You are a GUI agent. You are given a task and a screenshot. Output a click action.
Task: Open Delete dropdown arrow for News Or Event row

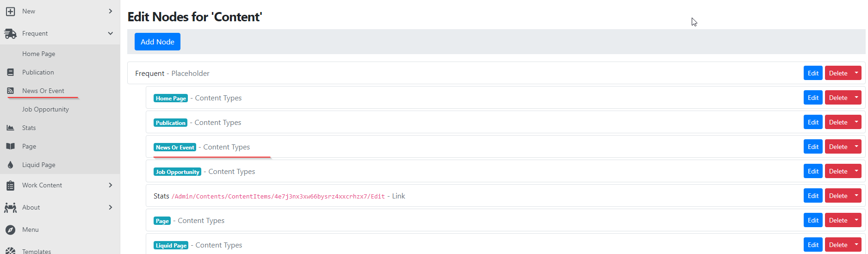(x=856, y=147)
